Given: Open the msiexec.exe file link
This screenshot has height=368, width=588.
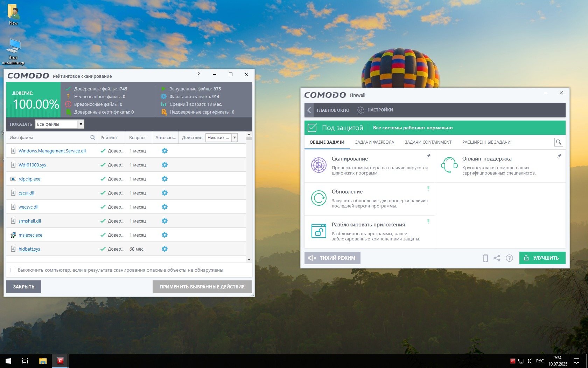Looking at the screenshot, I should 30,235.
